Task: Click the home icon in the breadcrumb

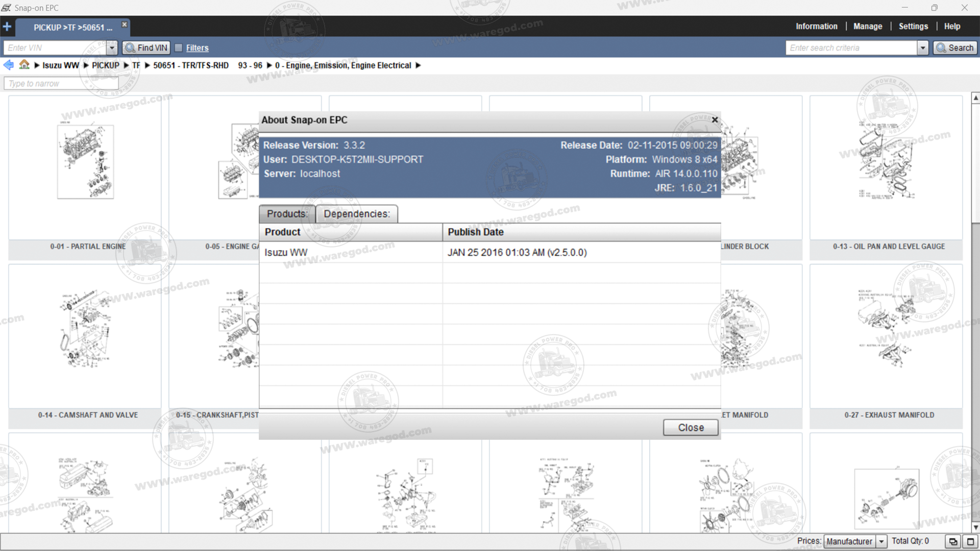Action: (24, 65)
